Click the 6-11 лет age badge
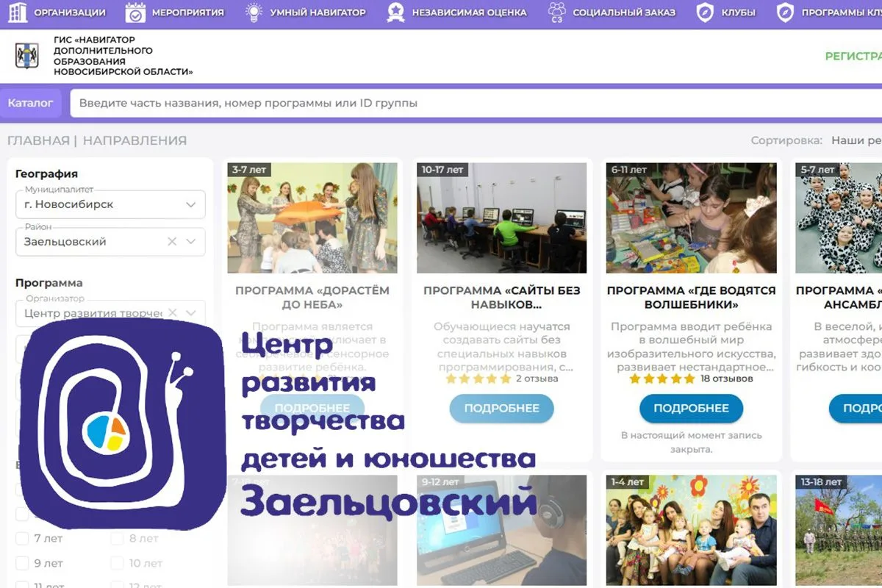882x588 pixels. [x=629, y=170]
